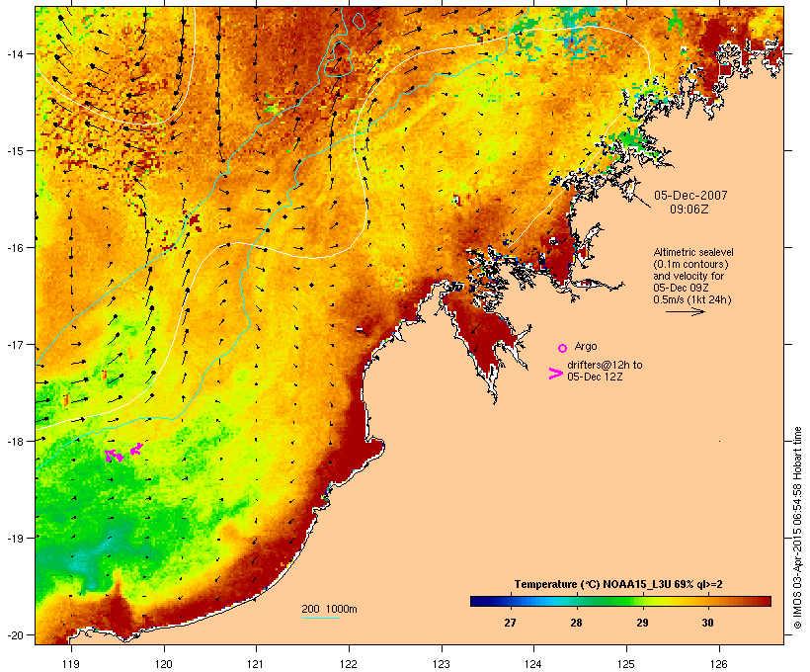Click the 'drifters@12h to' legend text
This screenshot has width=810, height=672.
click(605, 365)
